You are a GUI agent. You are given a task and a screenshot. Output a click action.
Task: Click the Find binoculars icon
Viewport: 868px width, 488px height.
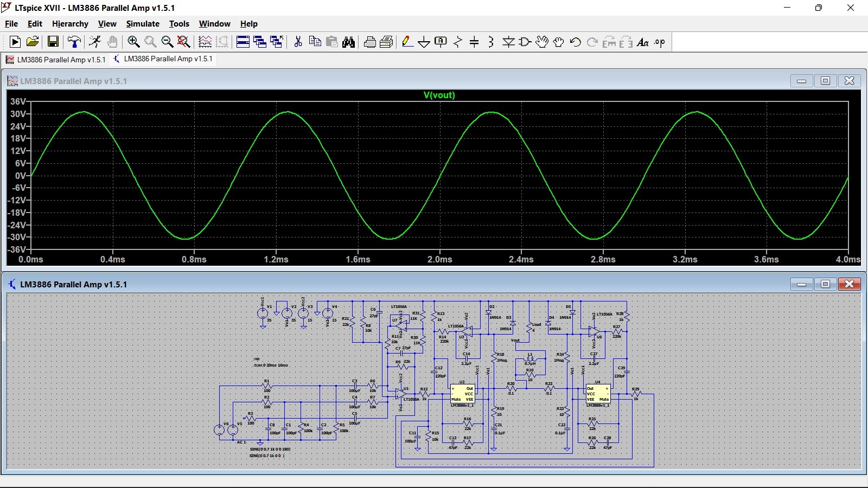coord(349,42)
